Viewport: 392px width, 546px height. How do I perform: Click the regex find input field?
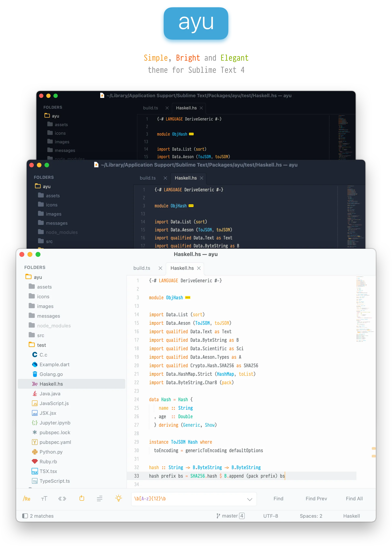(x=194, y=499)
